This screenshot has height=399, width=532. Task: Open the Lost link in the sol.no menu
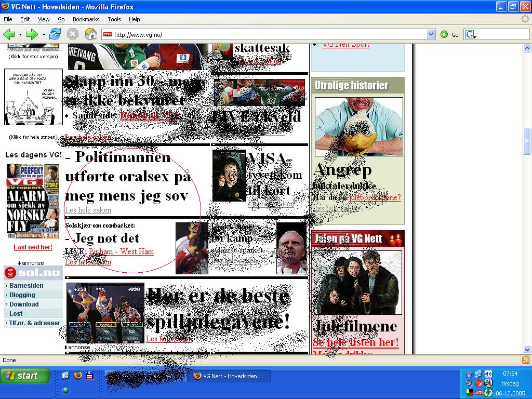pos(16,313)
